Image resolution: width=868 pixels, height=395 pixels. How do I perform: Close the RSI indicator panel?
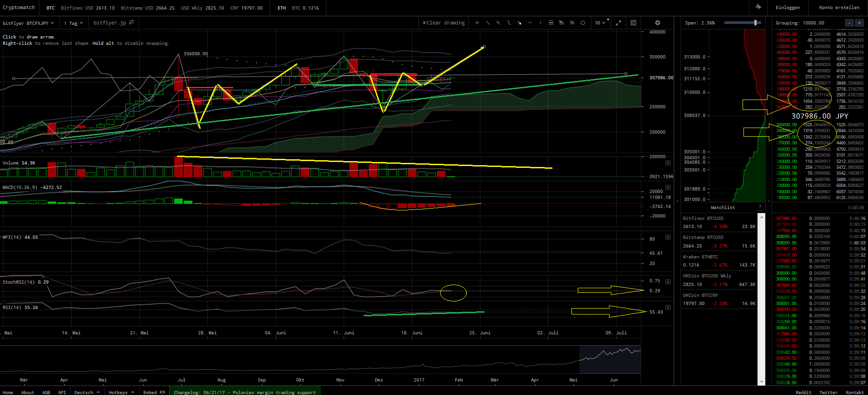(668, 308)
